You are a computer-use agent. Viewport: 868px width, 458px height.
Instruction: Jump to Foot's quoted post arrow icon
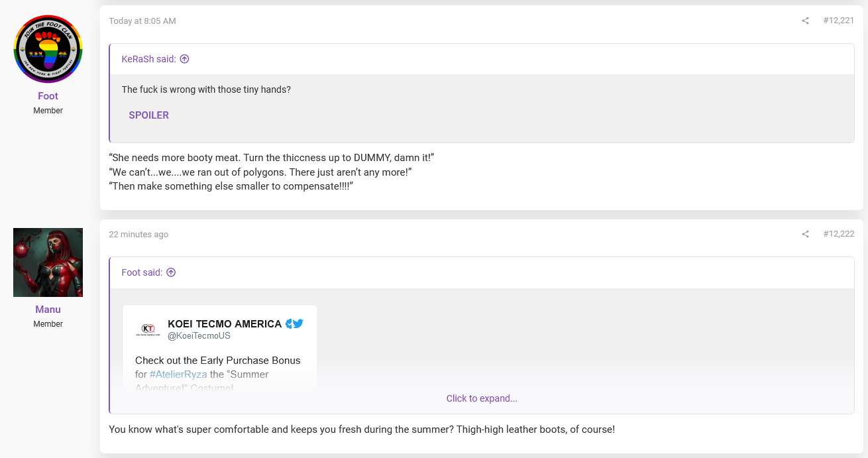coord(170,272)
